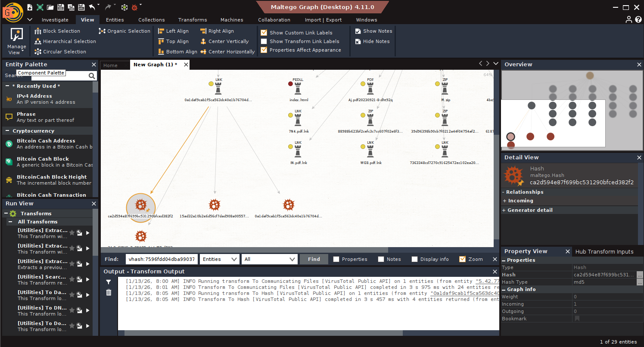This screenshot has height=347, width=644.
Task: Click the Save As icon labeled ABC
Action: (81, 7)
